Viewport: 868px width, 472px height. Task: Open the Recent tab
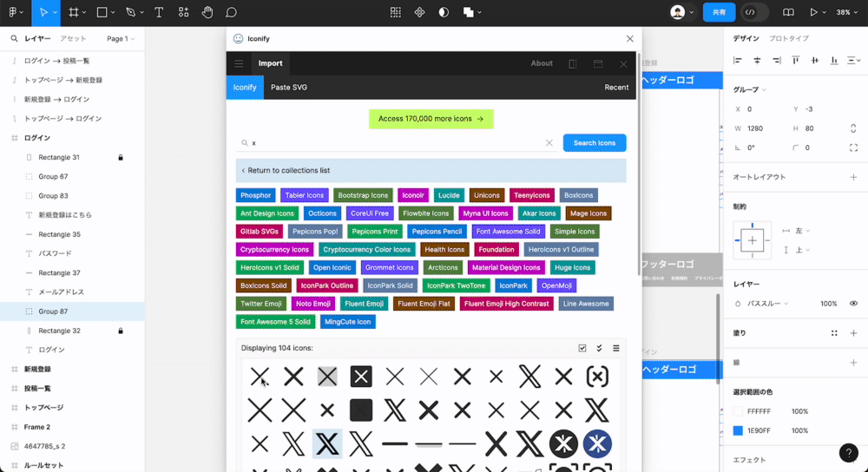coord(616,88)
